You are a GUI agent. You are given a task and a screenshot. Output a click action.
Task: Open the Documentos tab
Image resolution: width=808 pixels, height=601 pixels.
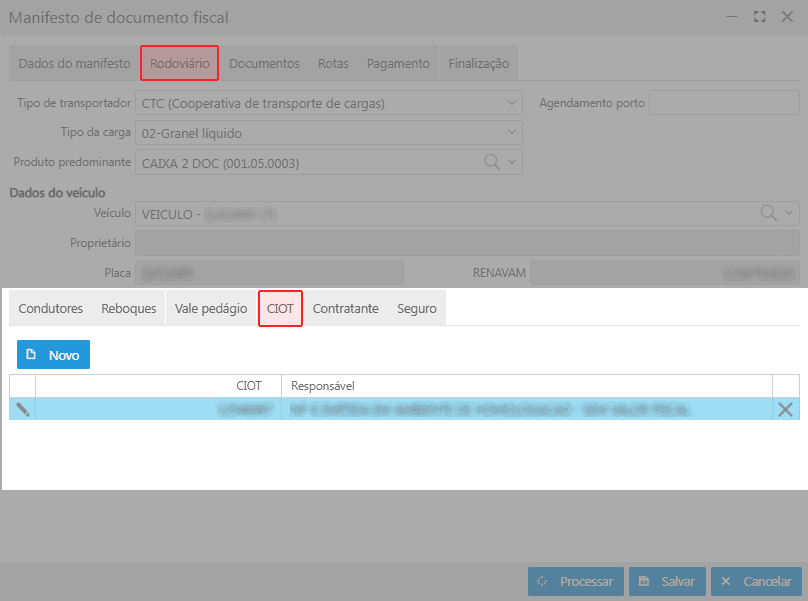pos(264,63)
